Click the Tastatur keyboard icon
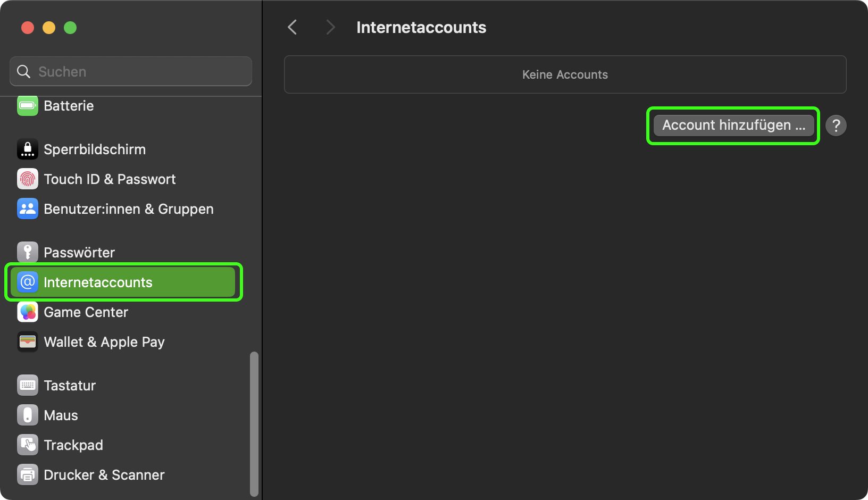Screen dimensions: 868x500 (x=28, y=386)
